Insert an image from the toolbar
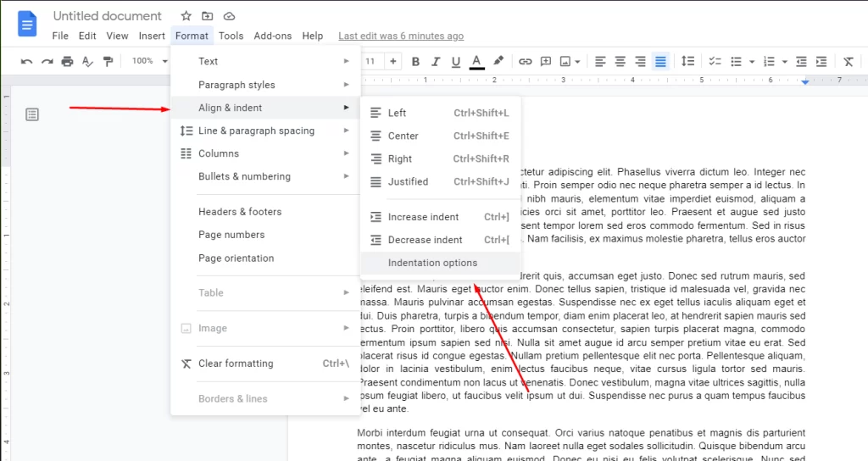 (x=565, y=61)
